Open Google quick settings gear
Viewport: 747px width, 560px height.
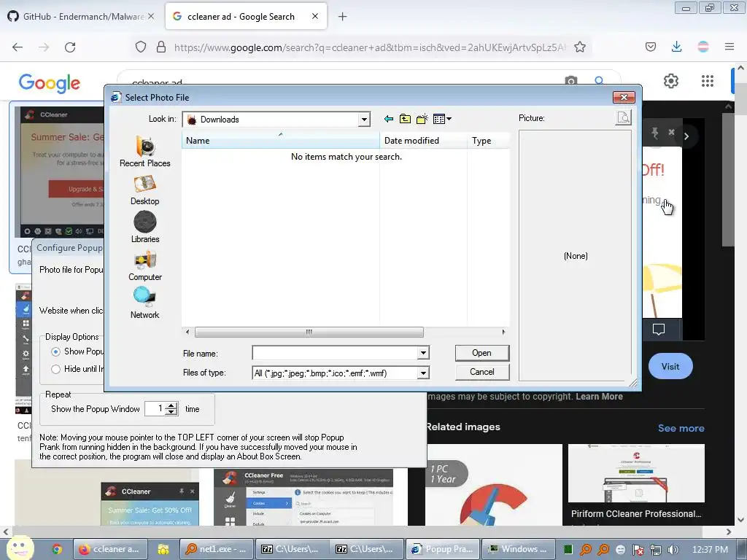(671, 81)
